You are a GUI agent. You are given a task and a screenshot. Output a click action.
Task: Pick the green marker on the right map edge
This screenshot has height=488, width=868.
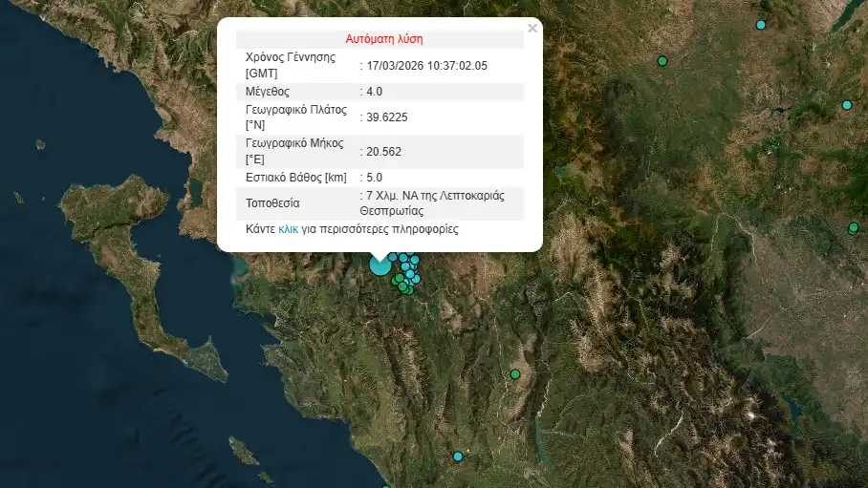tap(854, 227)
